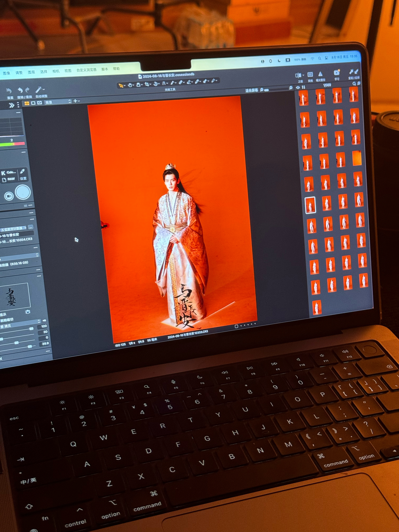Zoom out the viewer with left magnifier
Image resolution: width=399 pixels, height=532 pixels.
pyautogui.click(x=262, y=90)
